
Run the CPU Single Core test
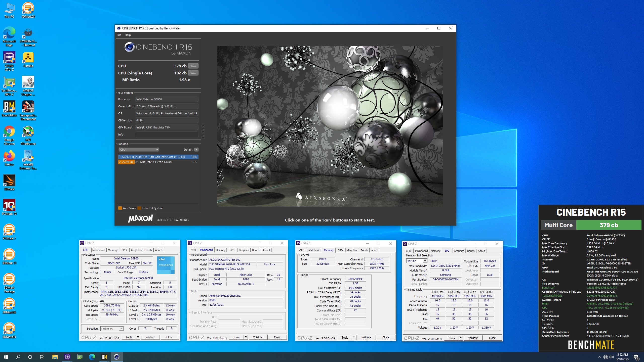pos(193,73)
